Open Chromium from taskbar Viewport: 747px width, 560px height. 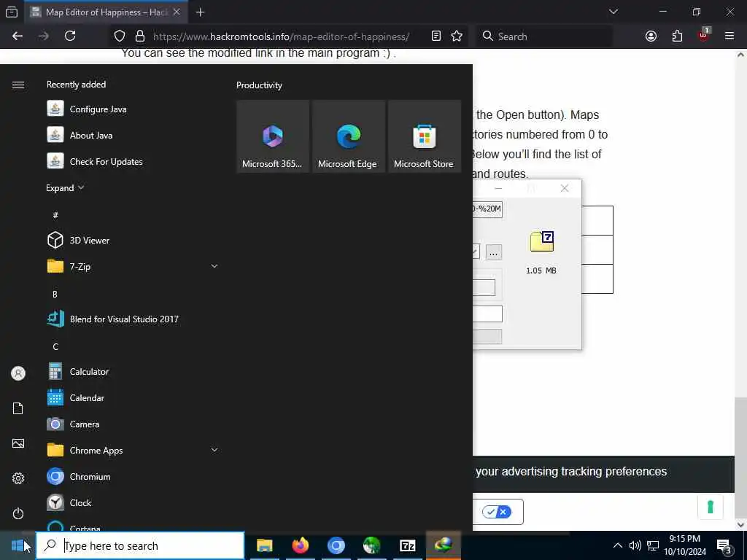tap(336, 545)
